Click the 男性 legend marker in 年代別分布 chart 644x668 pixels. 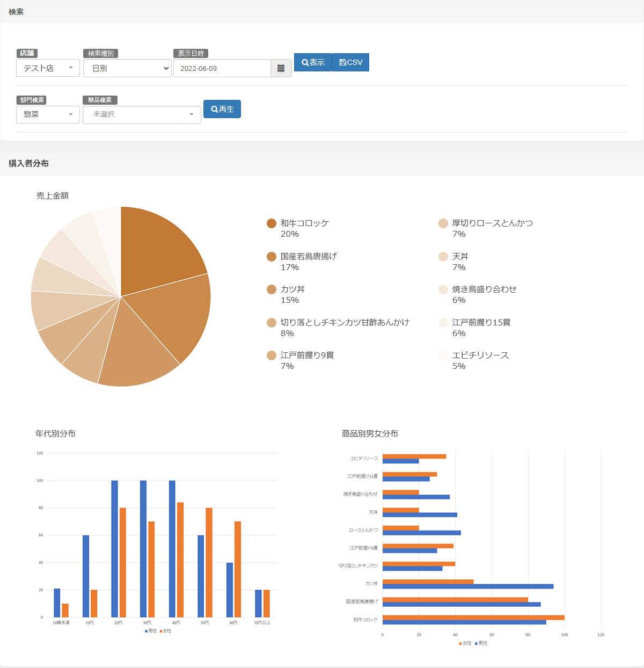coord(146,631)
